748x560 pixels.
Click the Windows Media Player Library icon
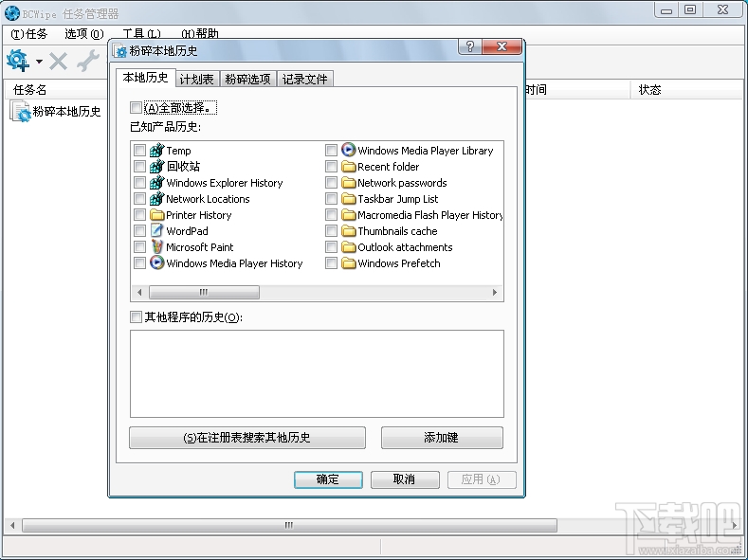(349, 150)
